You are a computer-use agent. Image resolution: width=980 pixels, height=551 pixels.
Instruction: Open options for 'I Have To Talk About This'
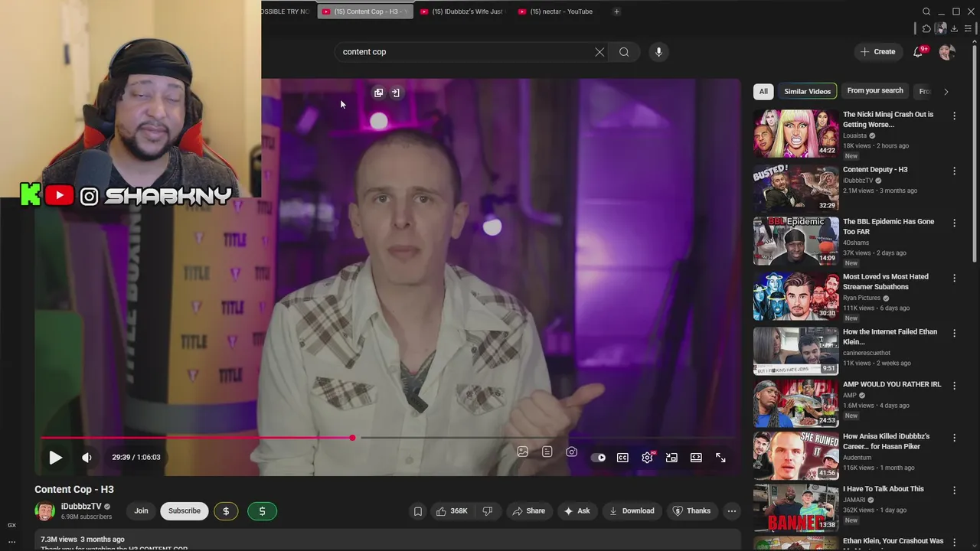(x=954, y=490)
